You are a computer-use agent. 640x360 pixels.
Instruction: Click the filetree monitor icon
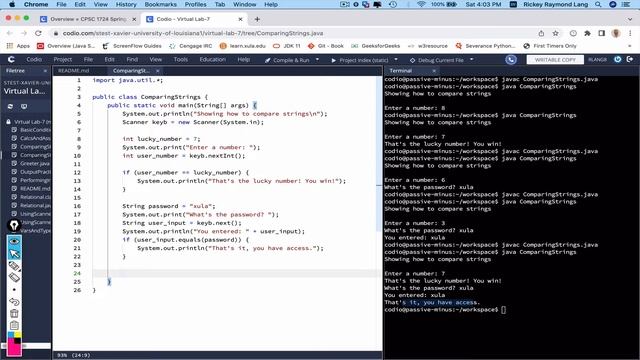pyautogui.click(x=24, y=107)
